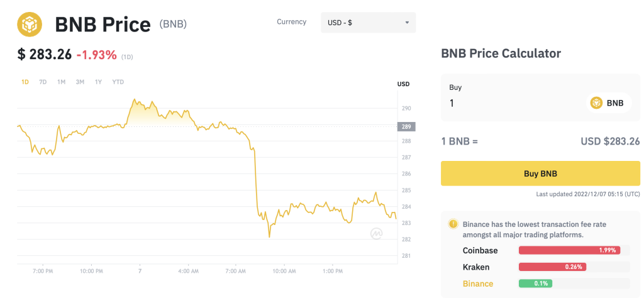Switch chart to 1Y view
Screen dimensions: 644x298
98,82
